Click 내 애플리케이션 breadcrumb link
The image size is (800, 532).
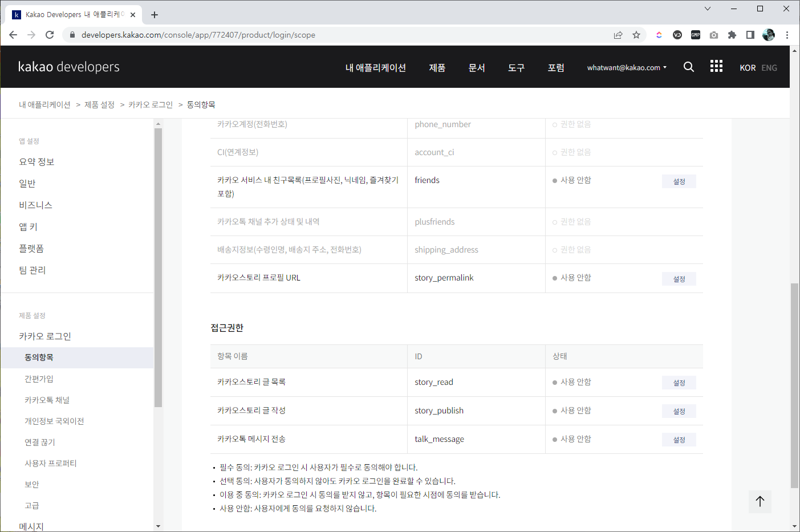[x=44, y=104]
